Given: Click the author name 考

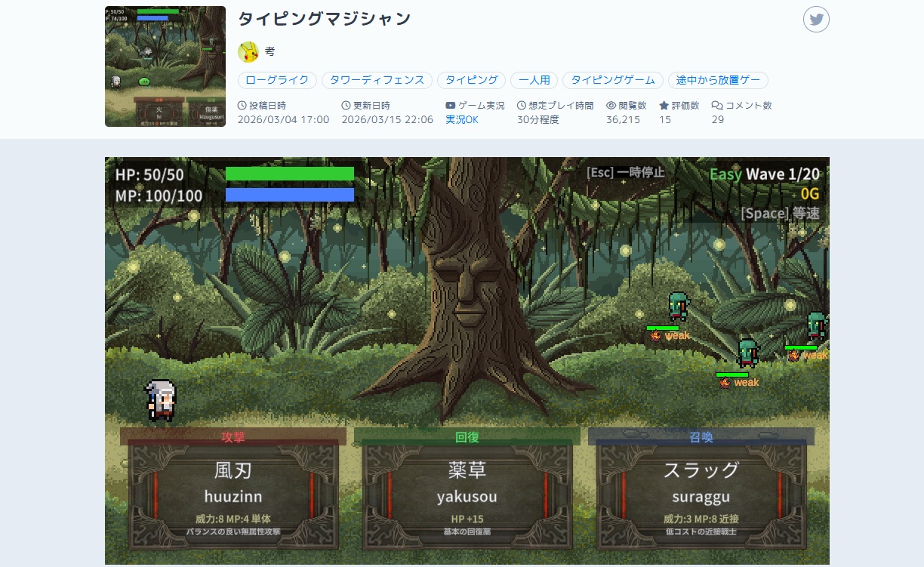Looking at the screenshot, I should click(269, 52).
